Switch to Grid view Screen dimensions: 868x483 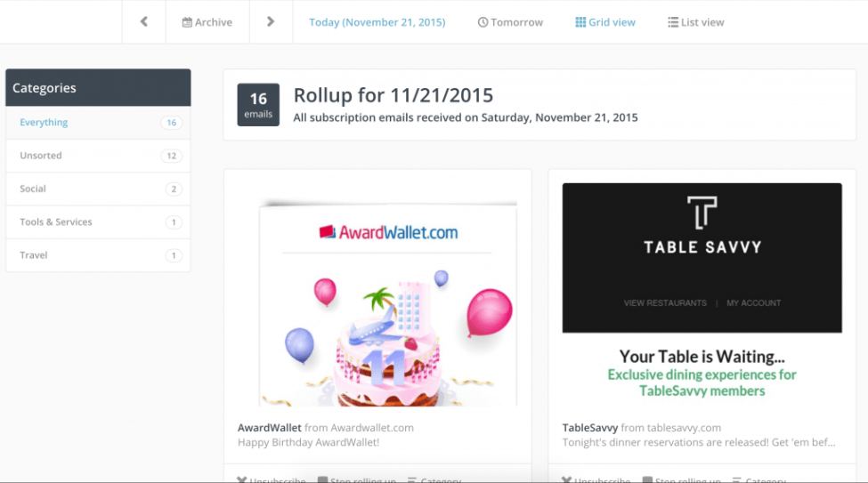(605, 22)
